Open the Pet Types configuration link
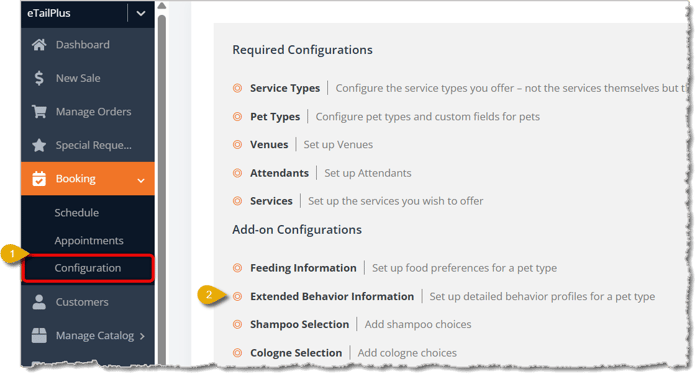The height and width of the screenshot is (377, 700). [275, 117]
